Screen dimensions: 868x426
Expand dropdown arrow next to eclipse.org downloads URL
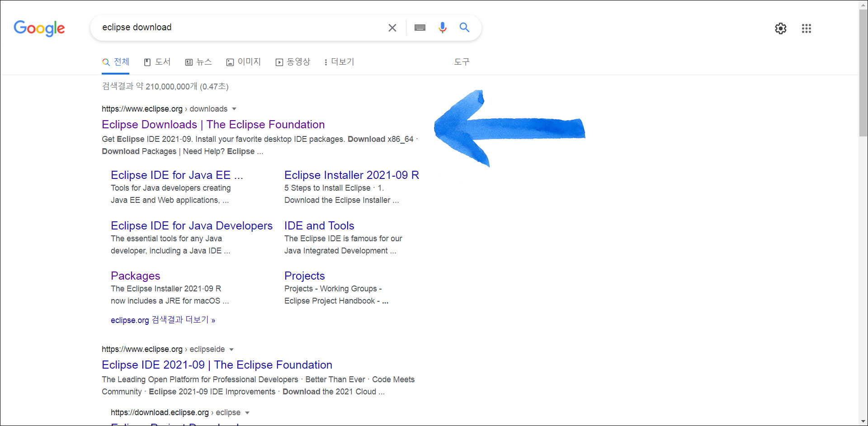(x=234, y=109)
